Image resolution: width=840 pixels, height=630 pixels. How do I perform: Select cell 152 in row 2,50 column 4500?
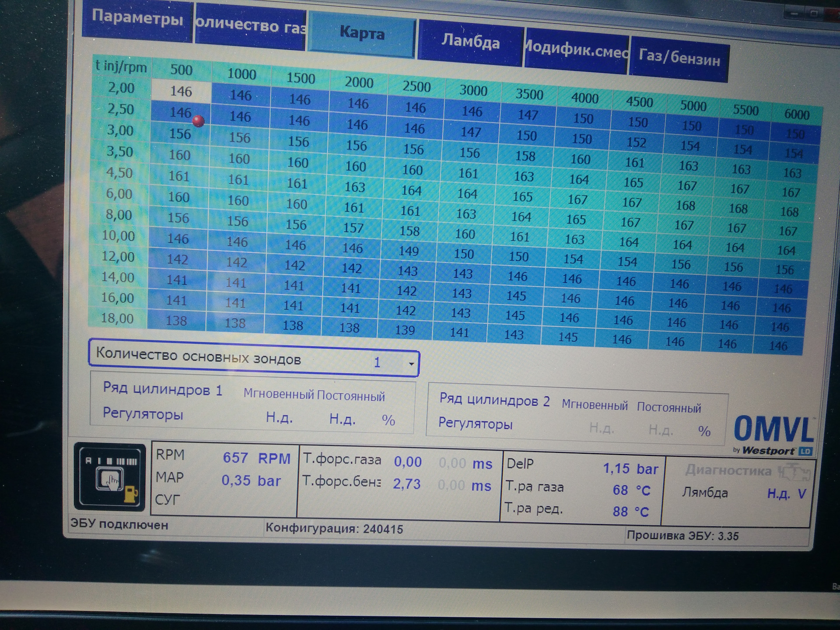coord(636,142)
